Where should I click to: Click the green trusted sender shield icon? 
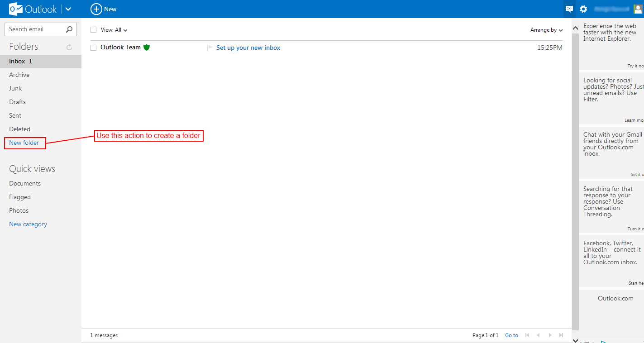tap(147, 47)
